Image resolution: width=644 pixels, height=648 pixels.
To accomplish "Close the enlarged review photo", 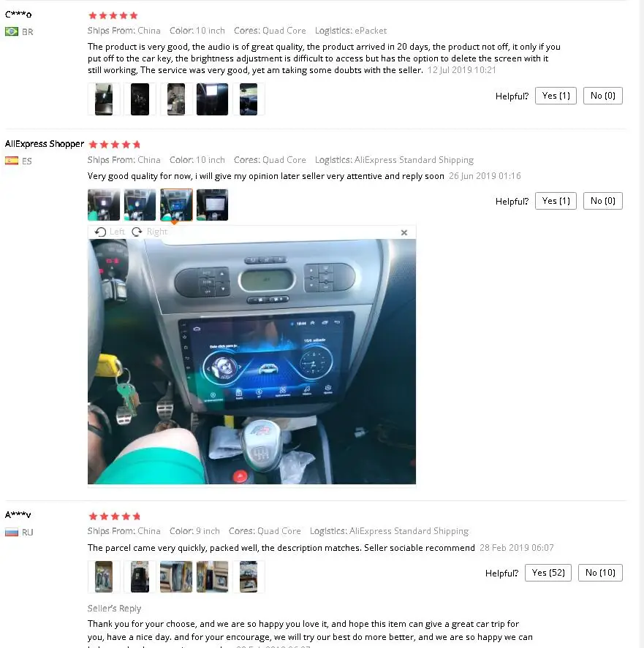I will point(404,232).
